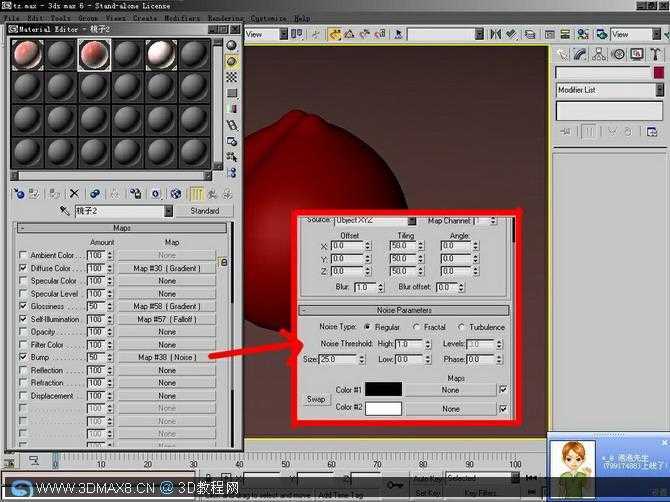Switch to Create command panel tab
This screenshot has height=502, width=670.
[x=563, y=54]
